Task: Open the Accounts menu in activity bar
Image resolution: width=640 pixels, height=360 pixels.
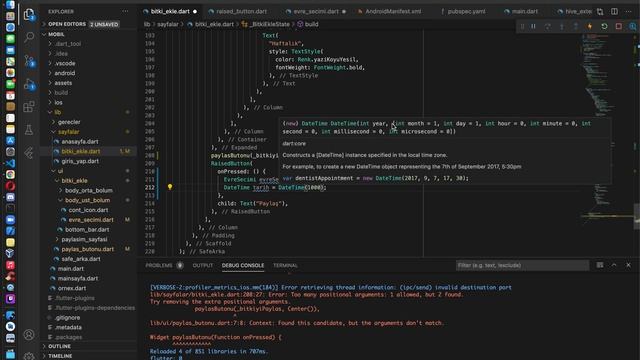Action: pyautogui.click(x=29, y=335)
